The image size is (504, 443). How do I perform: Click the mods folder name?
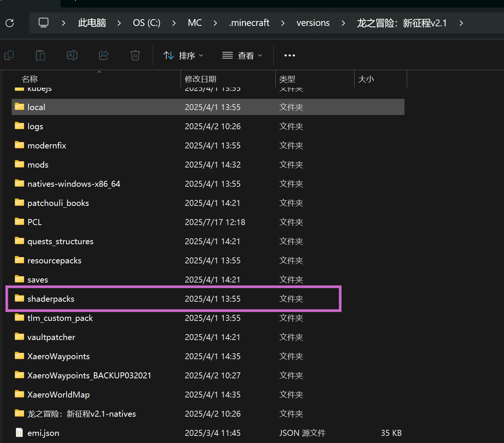click(38, 165)
